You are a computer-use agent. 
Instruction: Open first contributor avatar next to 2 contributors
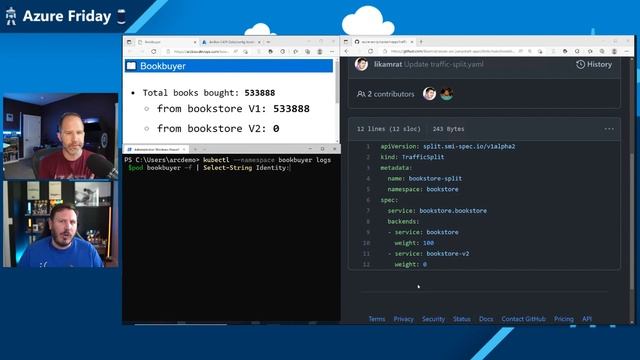[429, 94]
